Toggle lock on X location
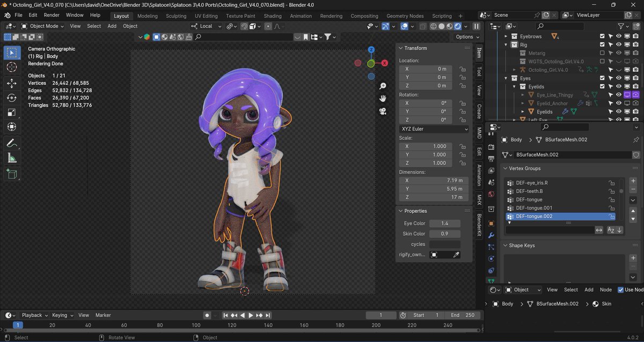The image size is (644, 342). point(462,69)
